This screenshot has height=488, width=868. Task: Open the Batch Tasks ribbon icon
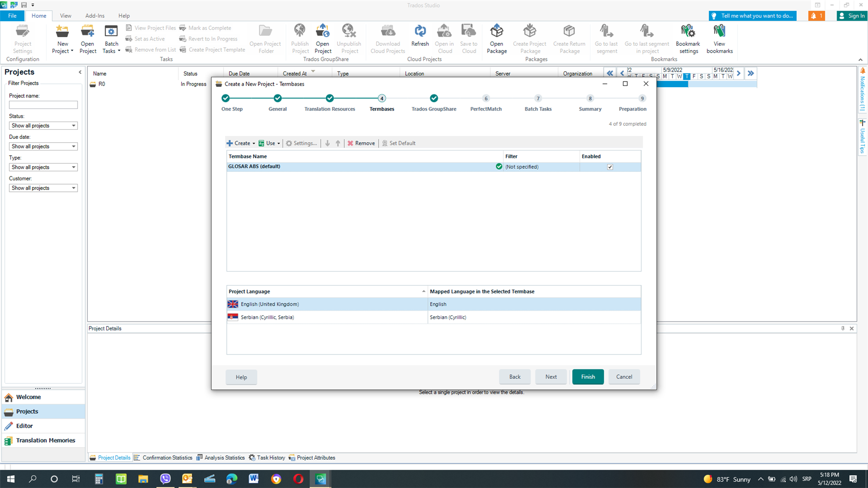(x=111, y=39)
